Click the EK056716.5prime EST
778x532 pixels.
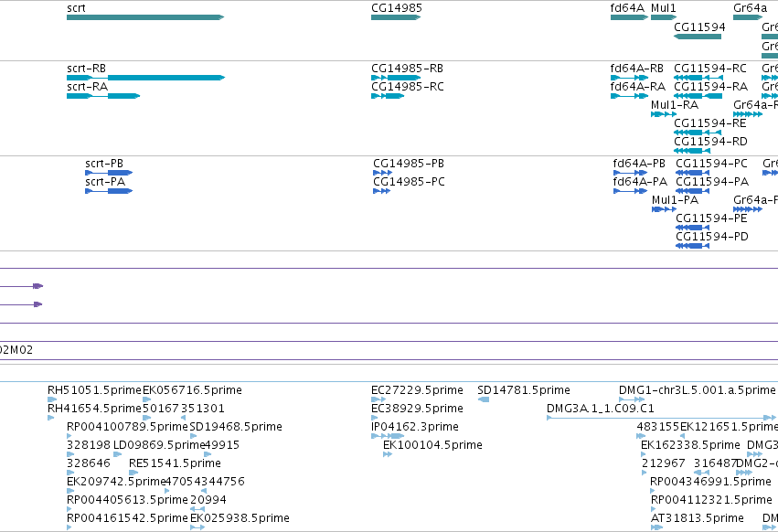point(147,399)
